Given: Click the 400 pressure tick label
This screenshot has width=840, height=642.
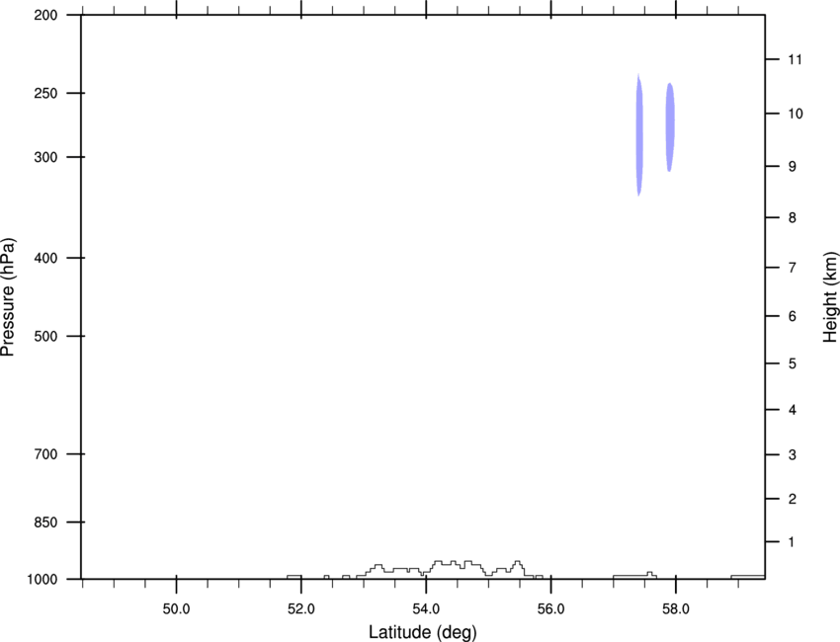Looking at the screenshot, I should [45, 258].
